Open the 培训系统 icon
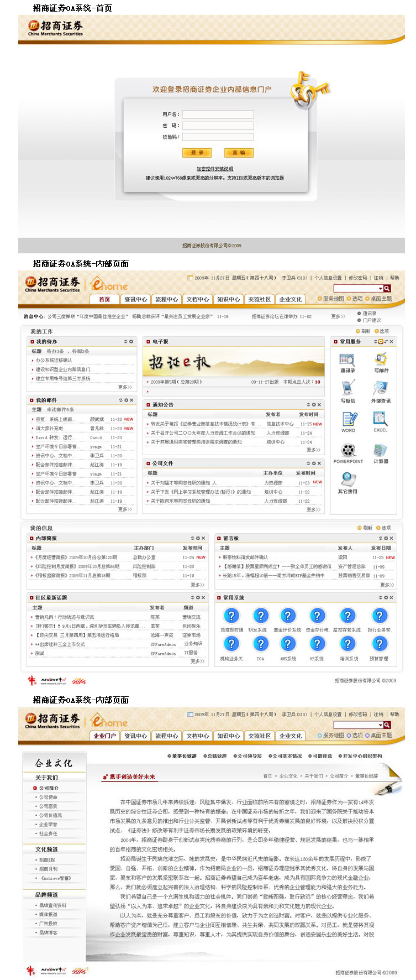 [347, 644]
